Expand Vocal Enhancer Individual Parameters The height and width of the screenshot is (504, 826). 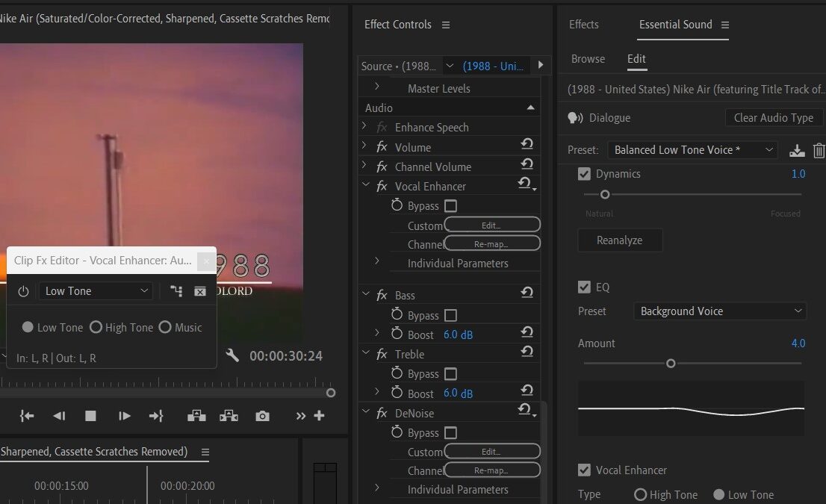[x=376, y=261]
